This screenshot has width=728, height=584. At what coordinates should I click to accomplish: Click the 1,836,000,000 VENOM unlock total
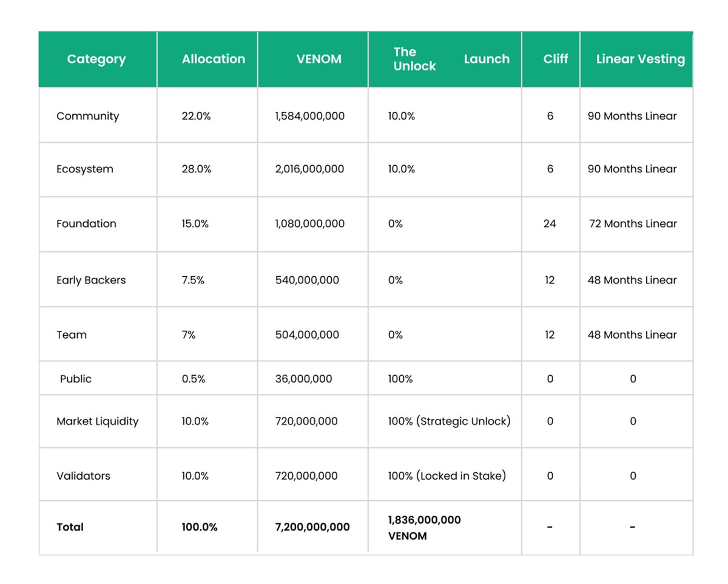[x=424, y=527]
